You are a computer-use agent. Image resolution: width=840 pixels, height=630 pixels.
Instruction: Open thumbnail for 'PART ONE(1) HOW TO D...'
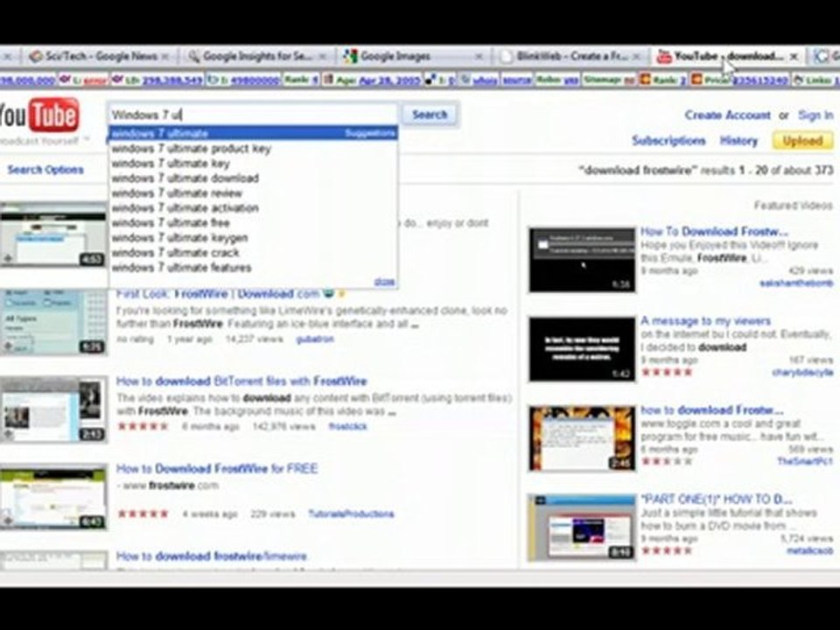point(582,528)
